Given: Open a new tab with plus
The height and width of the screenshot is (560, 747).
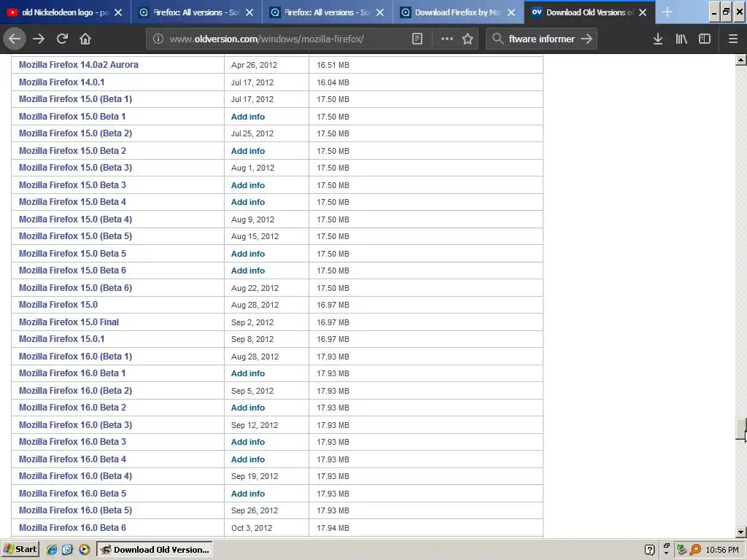Looking at the screenshot, I should (667, 12).
